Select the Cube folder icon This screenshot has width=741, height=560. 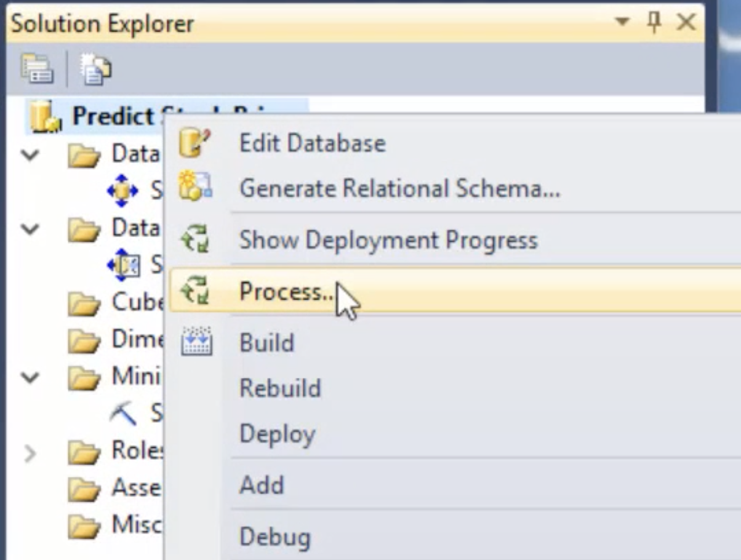[84, 304]
